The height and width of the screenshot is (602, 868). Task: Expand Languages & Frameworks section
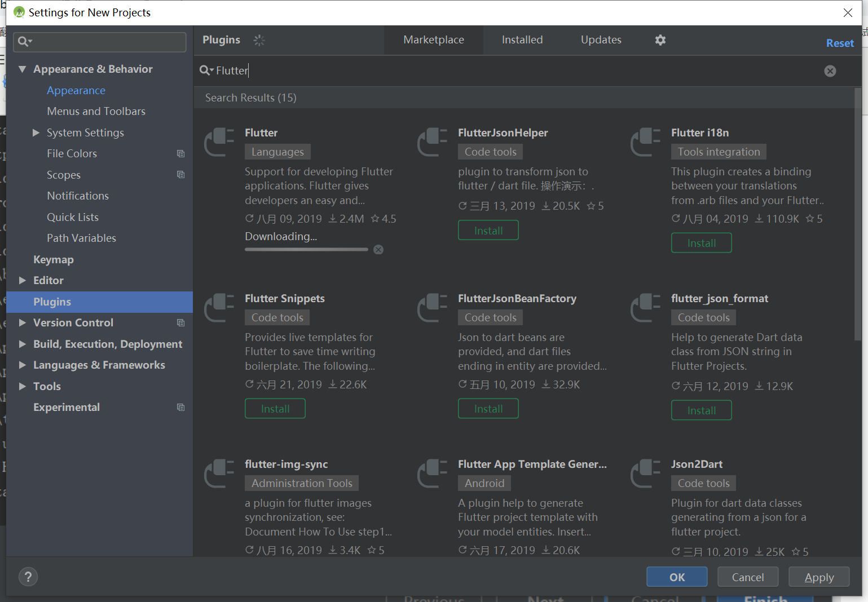click(x=23, y=365)
